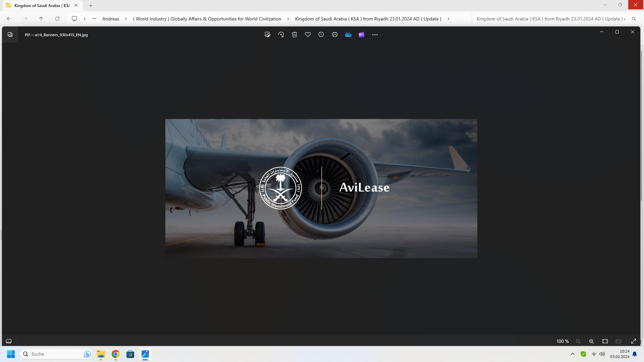Open the Windows Start menu

click(11, 354)
